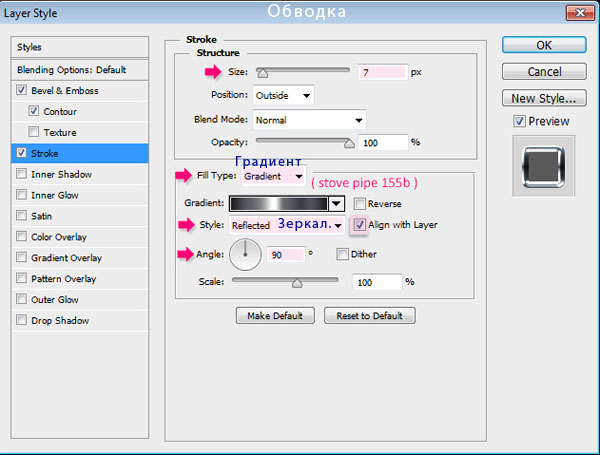Viewport: 600px width, 455px height.
Task: Click the Scale percent field
Action: (377, 282)
